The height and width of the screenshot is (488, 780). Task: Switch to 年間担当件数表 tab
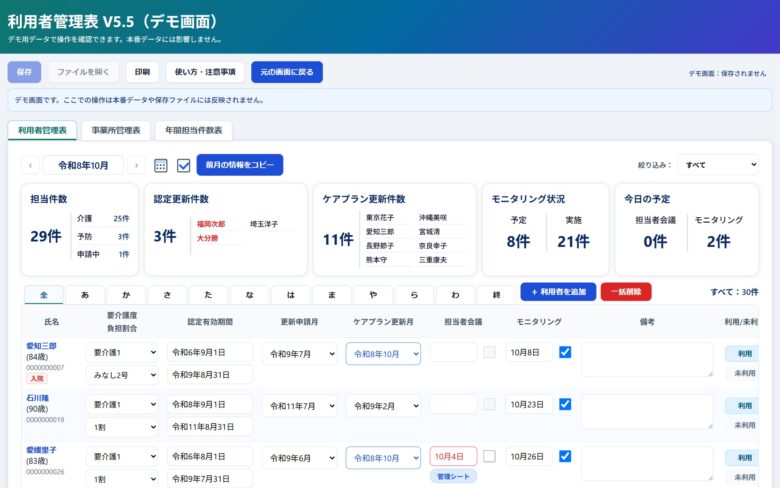(194, 130)
